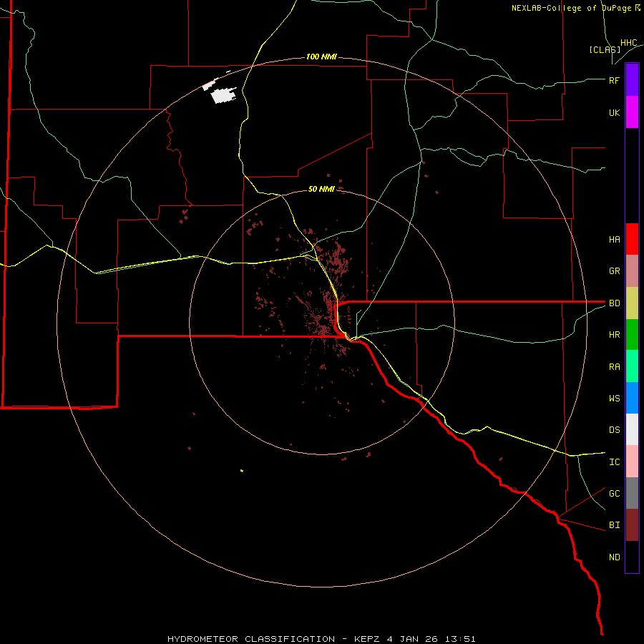Click the BI legend label
The image size is (644, 644).
coord(614,525)
